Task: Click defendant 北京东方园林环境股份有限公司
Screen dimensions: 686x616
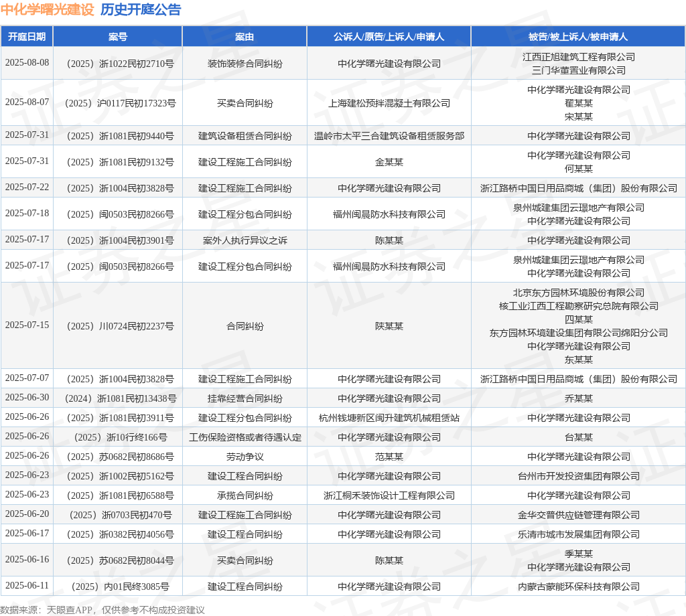Action: point(578,293)
